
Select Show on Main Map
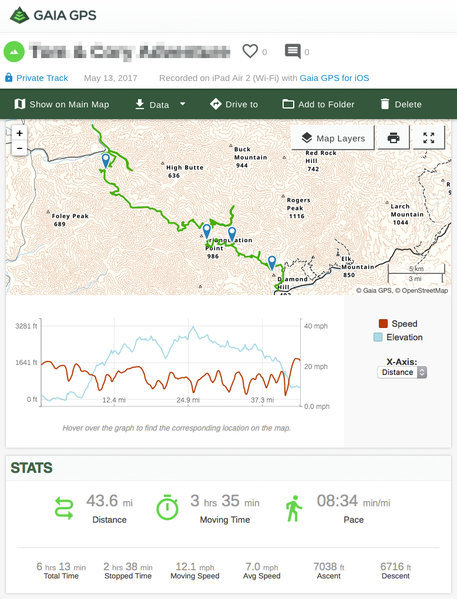(x=62, y=104)
